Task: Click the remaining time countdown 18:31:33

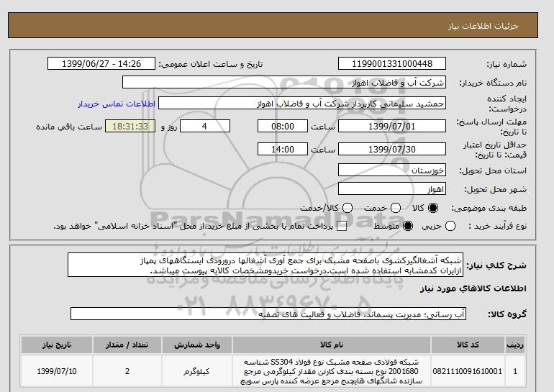Action: (130, 126)
